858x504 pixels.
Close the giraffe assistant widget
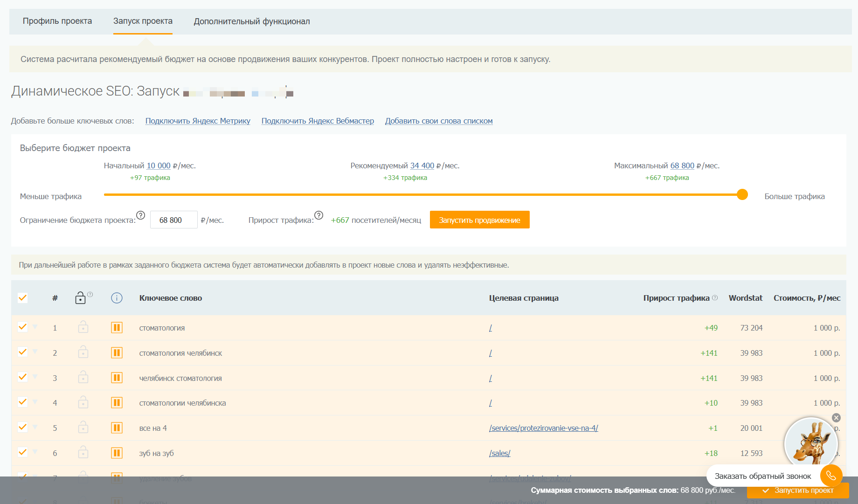836,418
